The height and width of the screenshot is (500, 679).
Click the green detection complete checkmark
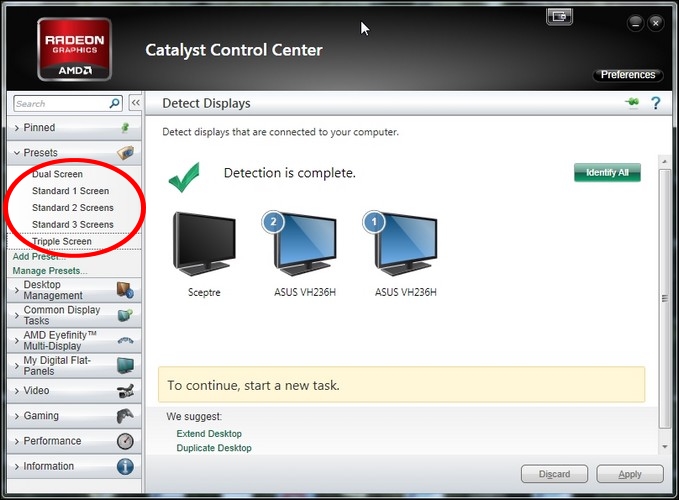184,177
